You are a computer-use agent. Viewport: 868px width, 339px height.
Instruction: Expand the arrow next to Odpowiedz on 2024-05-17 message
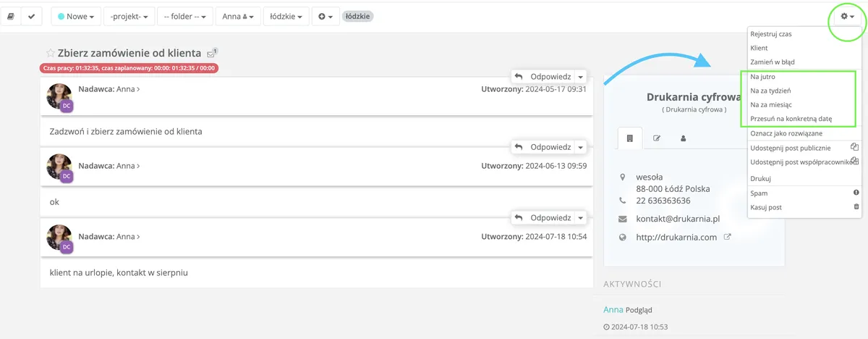581,76
